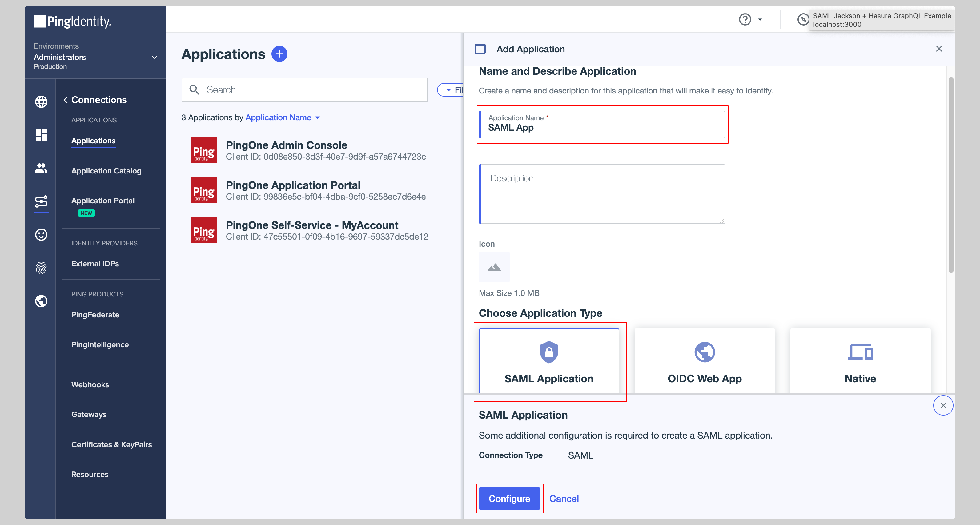Click the globe icon in left sidebar
The width and height of the screenshot is (980, 525).
point(41,100)
